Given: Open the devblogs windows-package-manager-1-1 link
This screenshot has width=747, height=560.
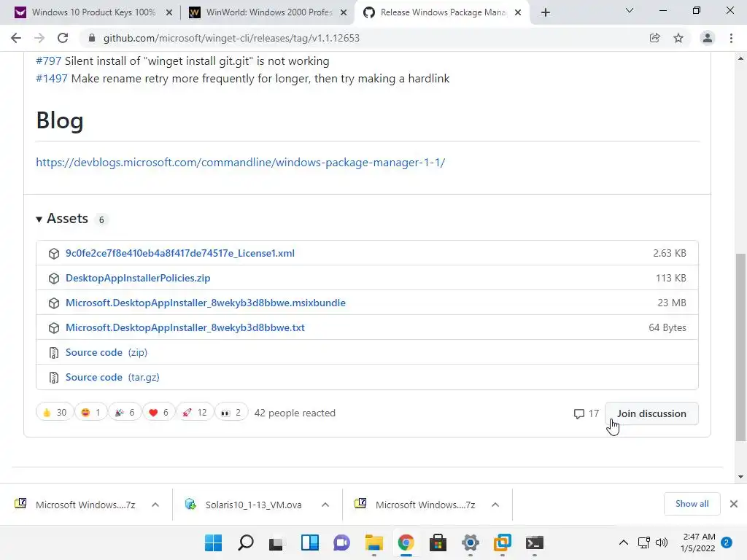Looking at the screenshot, I should click(x=241, y=163).
